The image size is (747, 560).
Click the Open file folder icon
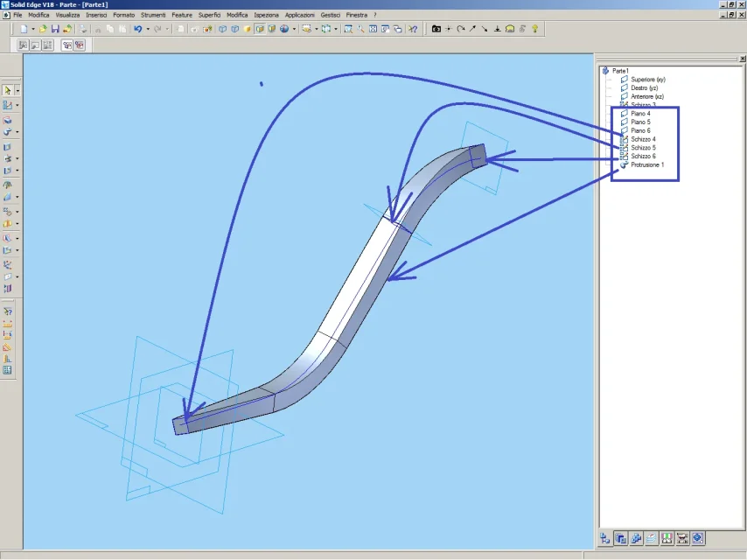point(43,29)
